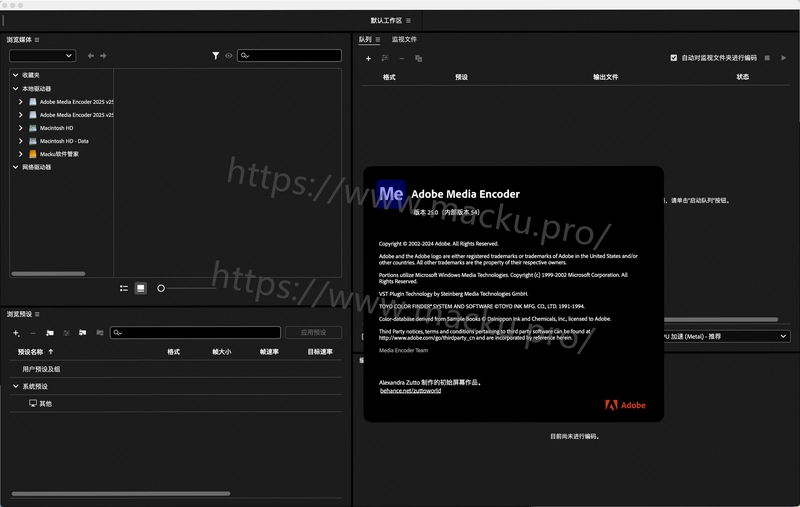Viewport: 800px width, 507px height.
Task: Click the 状态 column header in queue
Action: coord(742,77)
